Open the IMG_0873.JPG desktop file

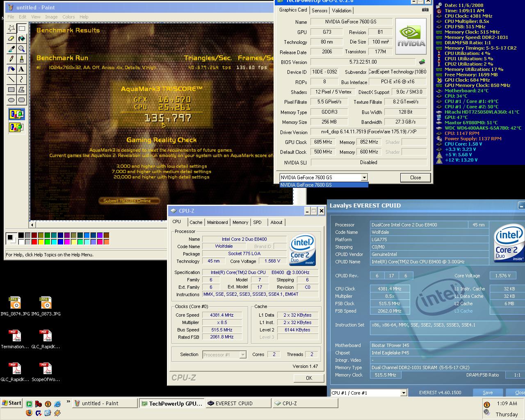pyautogui.click(x=46, y=306)
